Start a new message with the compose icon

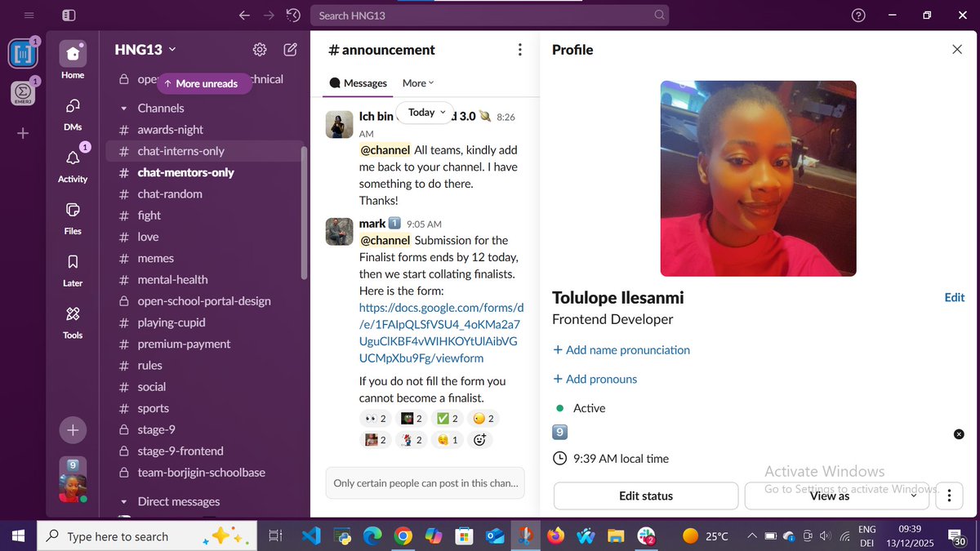(x=290, y=49)
